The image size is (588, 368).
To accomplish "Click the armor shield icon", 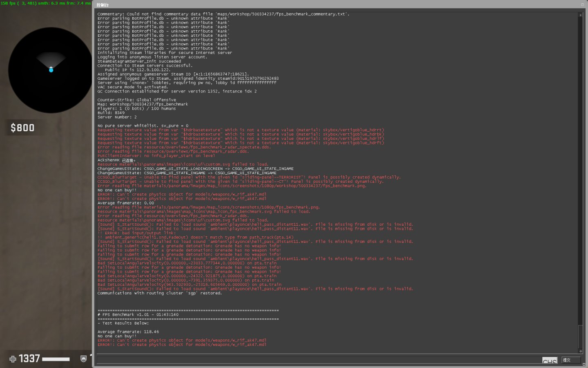I will pos(83,359).
